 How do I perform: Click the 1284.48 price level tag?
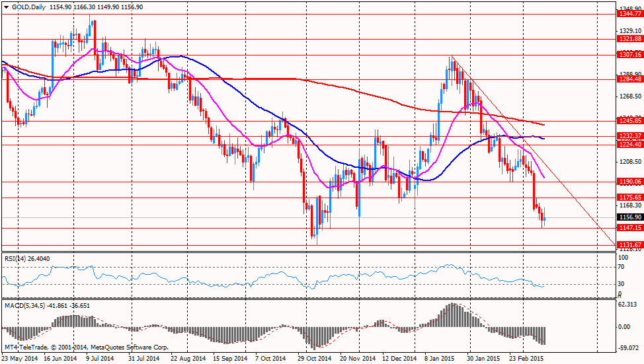coord(630,79)
